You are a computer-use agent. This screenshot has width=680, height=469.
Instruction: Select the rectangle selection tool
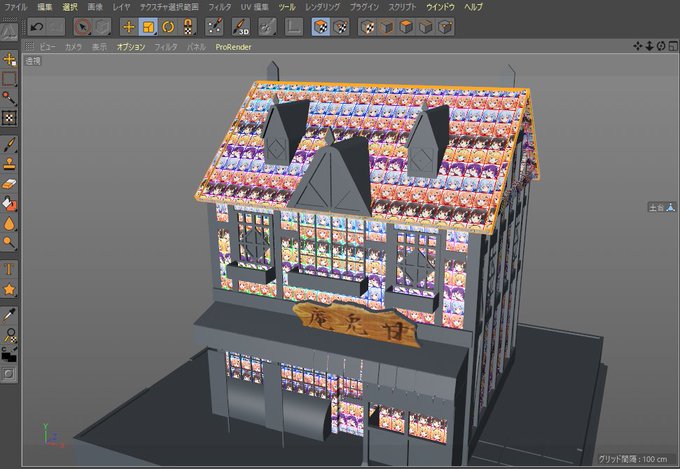9,79
